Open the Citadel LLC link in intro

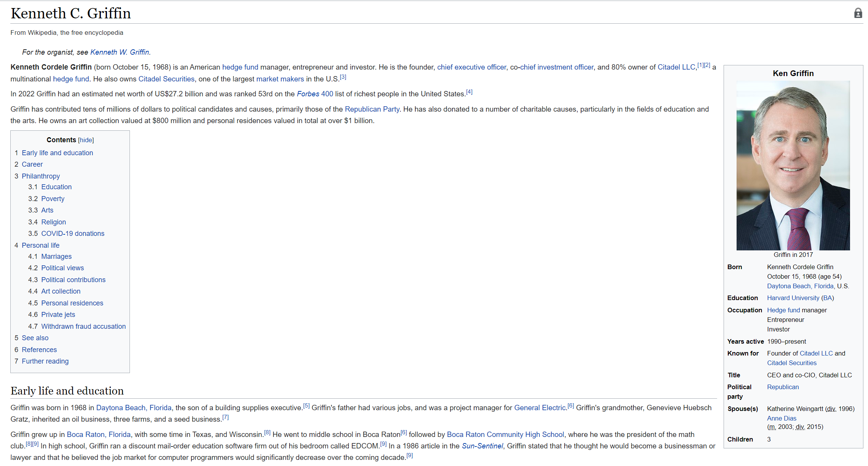(x=676, y=67)
